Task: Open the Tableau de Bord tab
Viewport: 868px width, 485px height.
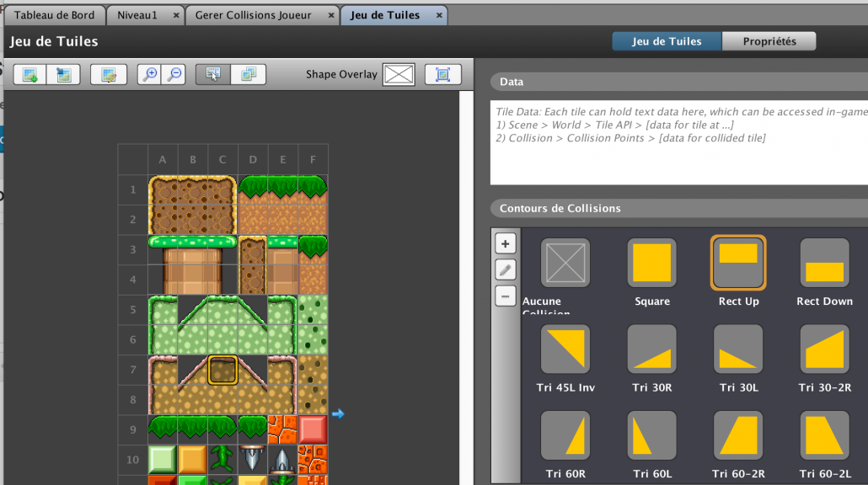Action: 52,15
